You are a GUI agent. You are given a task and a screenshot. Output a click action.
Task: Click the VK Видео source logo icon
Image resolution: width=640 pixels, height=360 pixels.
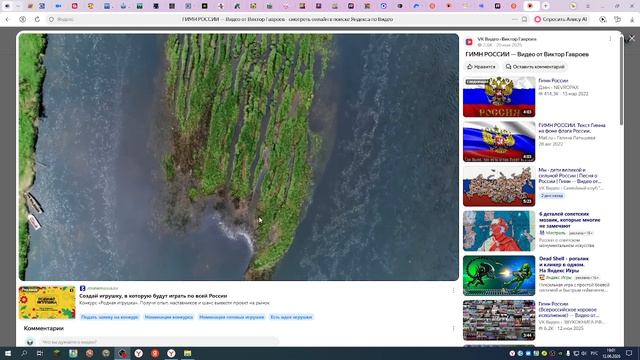click(469, 42)
